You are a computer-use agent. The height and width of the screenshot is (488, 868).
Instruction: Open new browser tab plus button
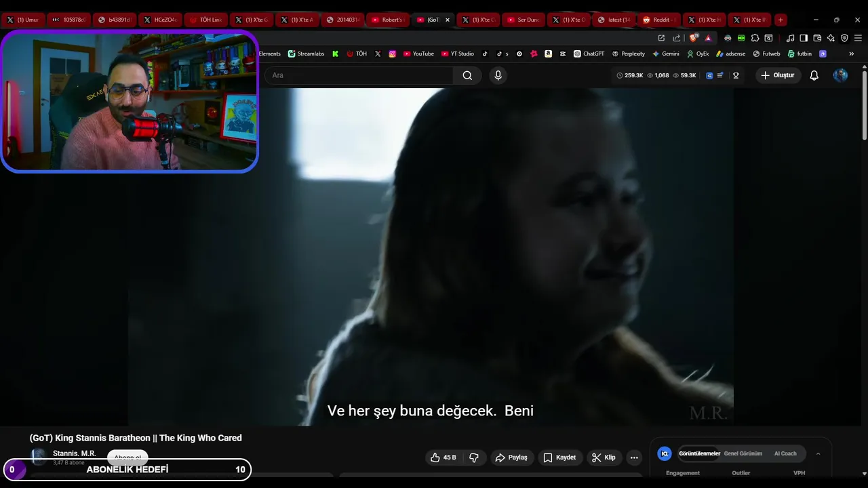pos(781,20)
